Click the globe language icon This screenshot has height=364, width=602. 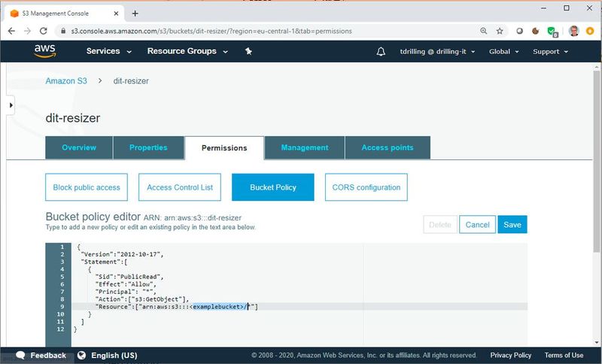(x=81, y=355)
